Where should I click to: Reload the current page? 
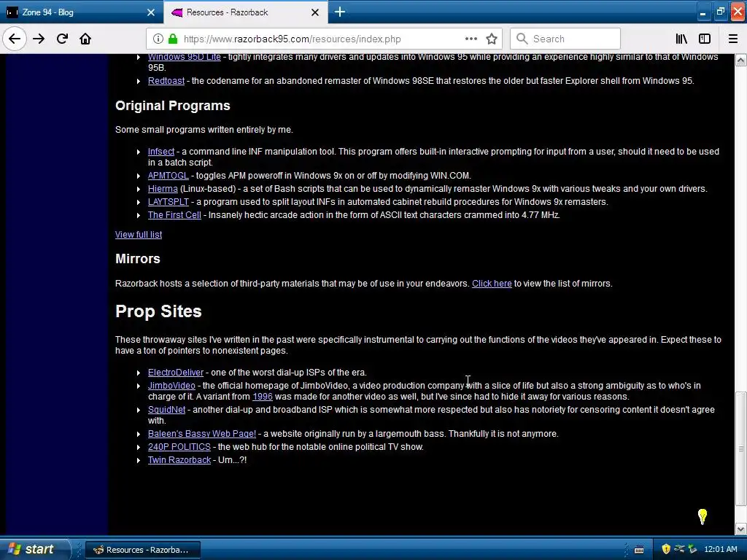(62, 39)
